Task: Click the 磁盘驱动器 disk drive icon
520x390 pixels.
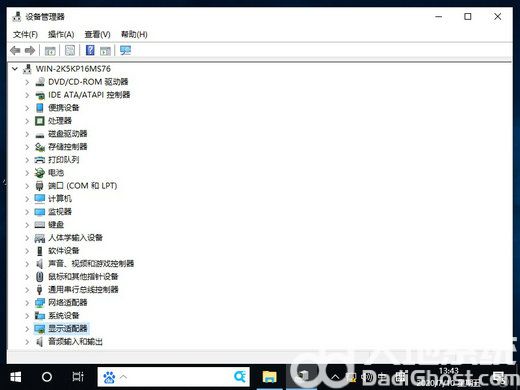Action: tap(40, 134)
